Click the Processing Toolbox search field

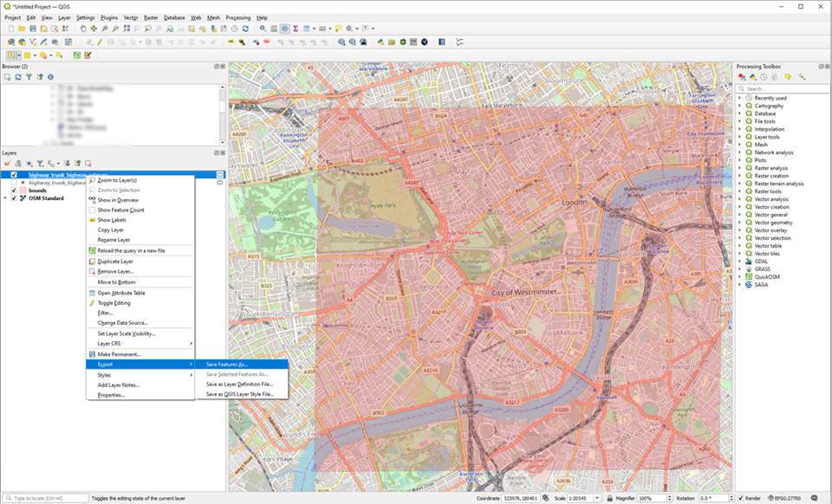click(x=780, y=88)
